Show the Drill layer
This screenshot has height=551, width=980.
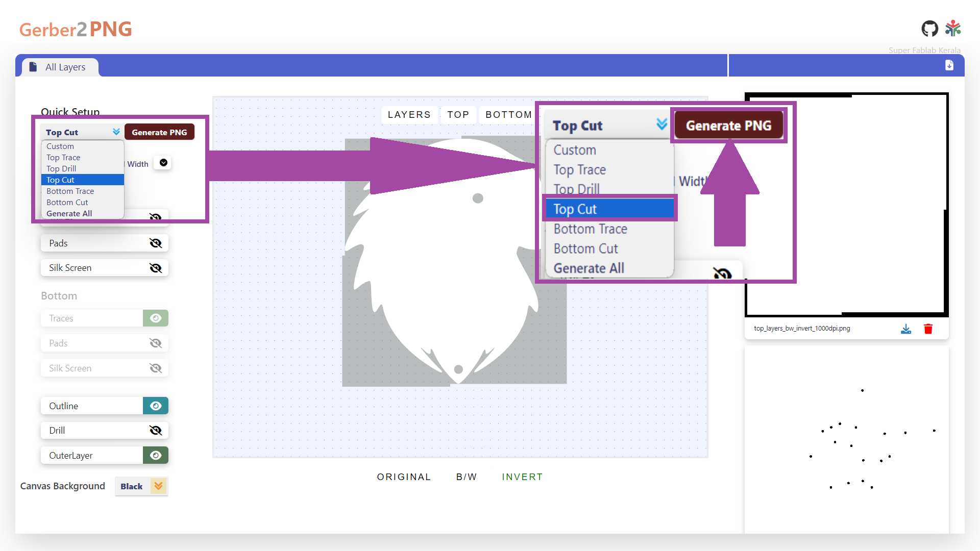click(x=155, y=431)
